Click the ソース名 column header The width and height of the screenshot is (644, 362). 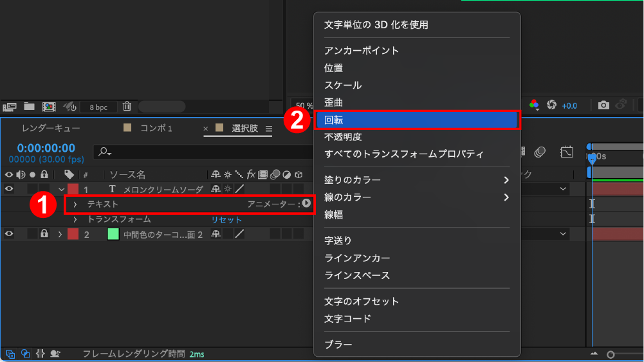pyautogui.click(x=127, y=175)
